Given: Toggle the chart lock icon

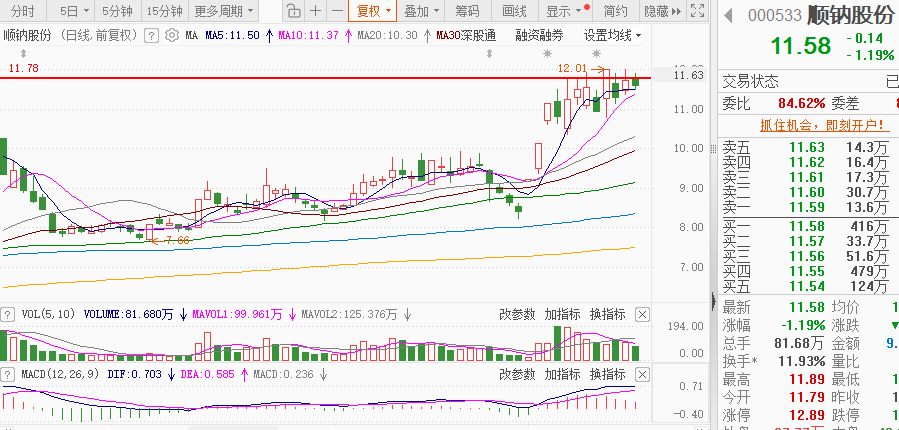Looking at the screenshot, I should pyautogui.click(x=293, y=11).
